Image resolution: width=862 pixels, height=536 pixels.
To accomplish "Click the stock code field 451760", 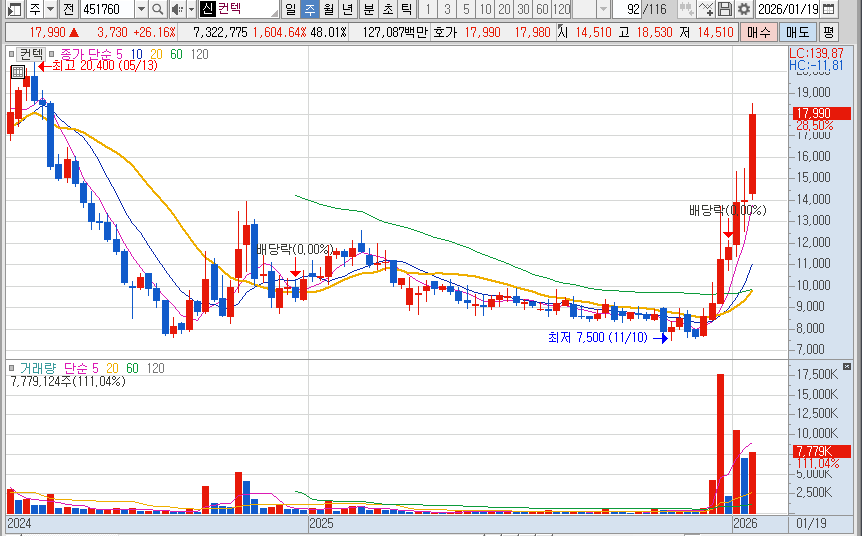I will point(107,9).
